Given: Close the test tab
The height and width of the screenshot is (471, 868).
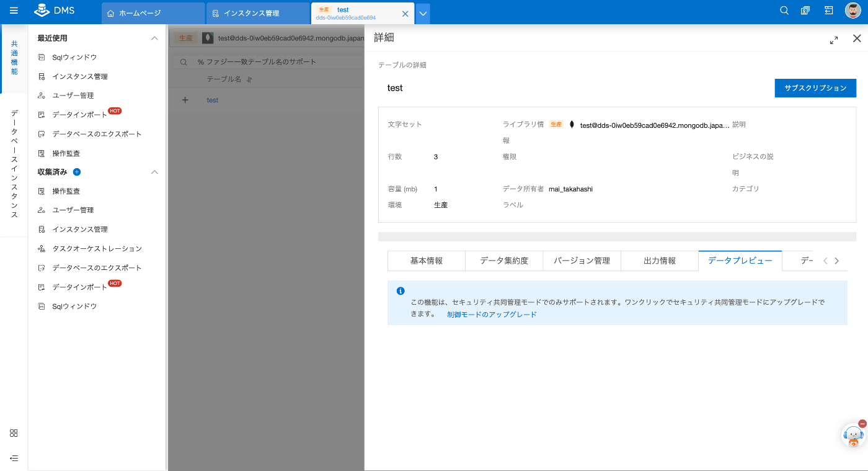Looking at the screenshot, I should coord(405,14).
